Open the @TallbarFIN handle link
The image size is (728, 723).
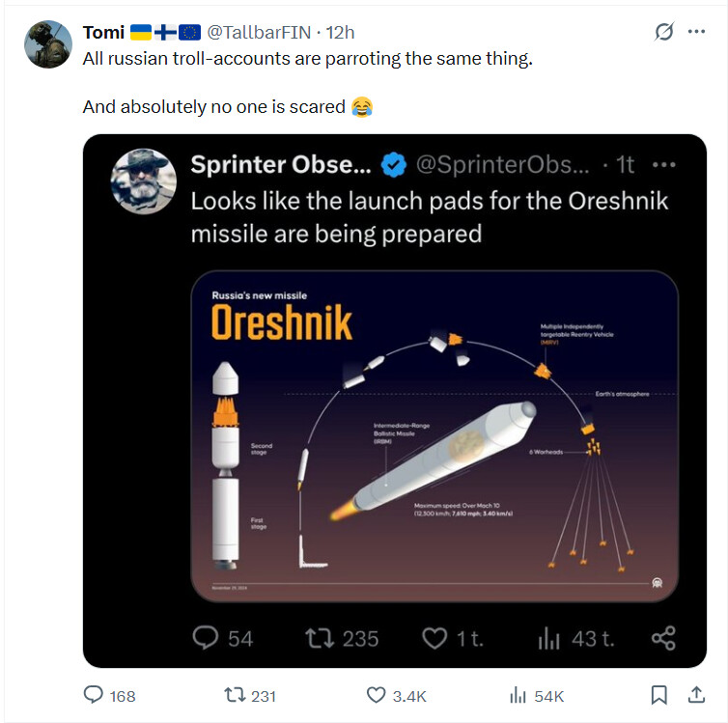point(259,33)
